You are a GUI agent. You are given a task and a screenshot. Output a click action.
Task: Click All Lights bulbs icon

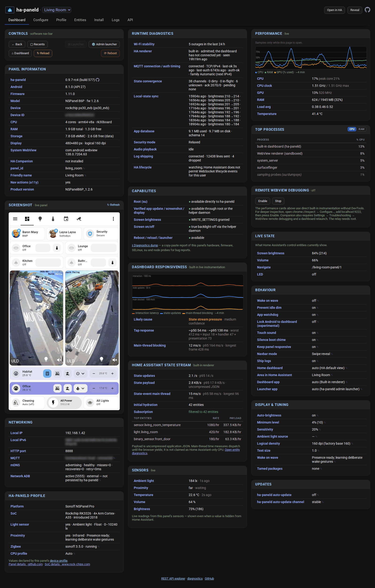pos(90,402)
